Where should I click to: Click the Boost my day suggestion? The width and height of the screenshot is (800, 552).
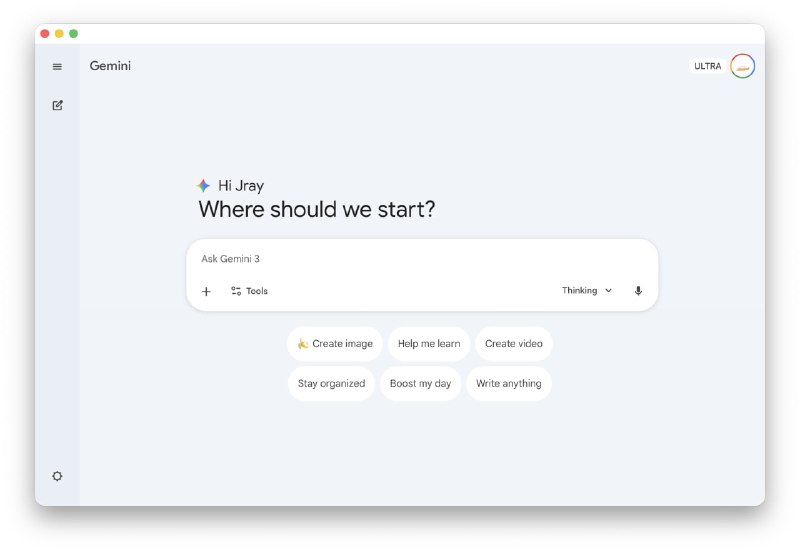tap(420, 383)
